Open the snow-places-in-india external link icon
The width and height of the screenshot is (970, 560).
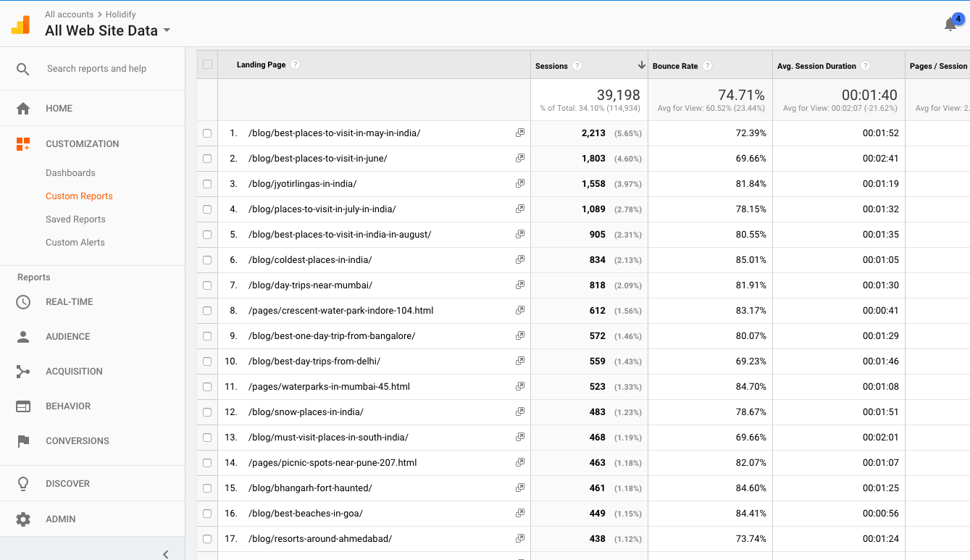tap(519, 412)
